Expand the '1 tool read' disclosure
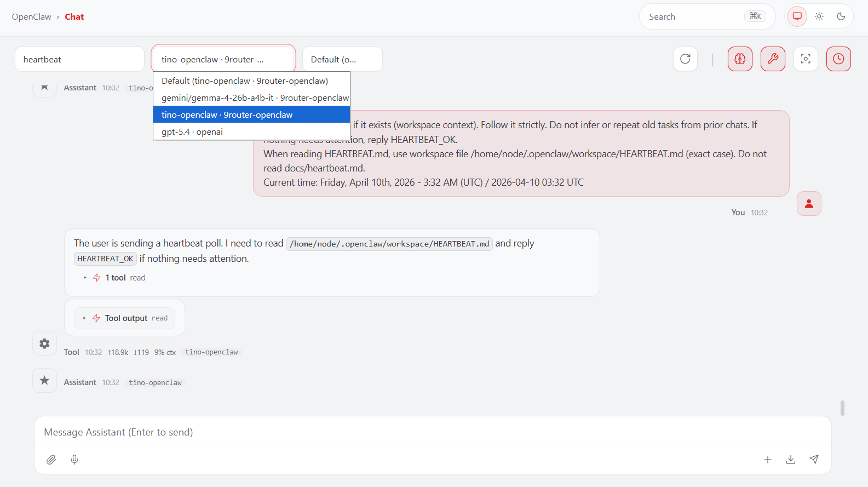The width and height of the screenshot is (868, 487). tap(115, 278)
